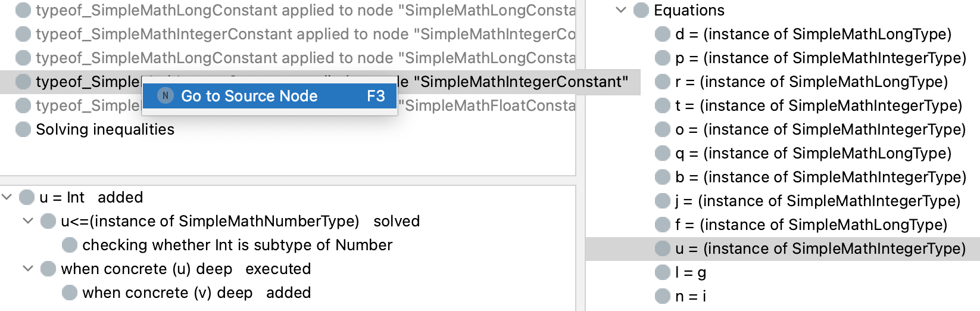Select "checking whether Int is subtype of Number"
This screenshot has width=980, height=311.
point(237,245)
